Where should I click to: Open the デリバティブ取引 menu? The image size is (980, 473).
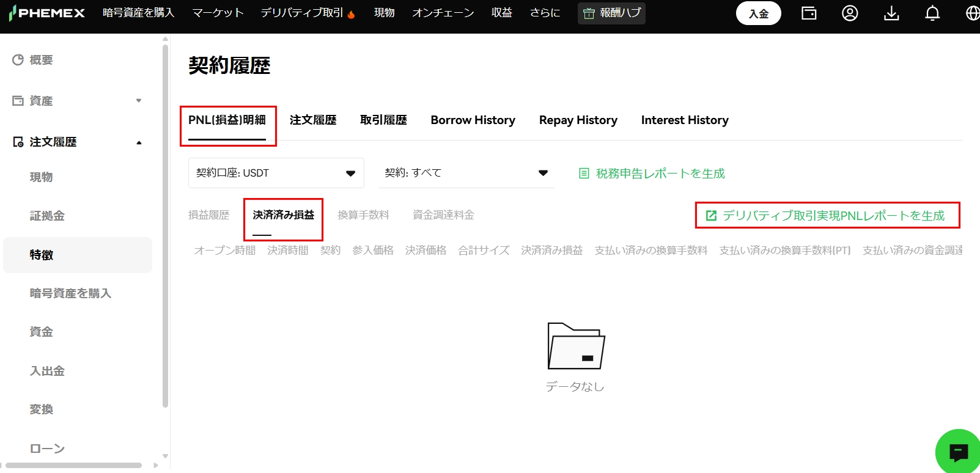[302, 13]
